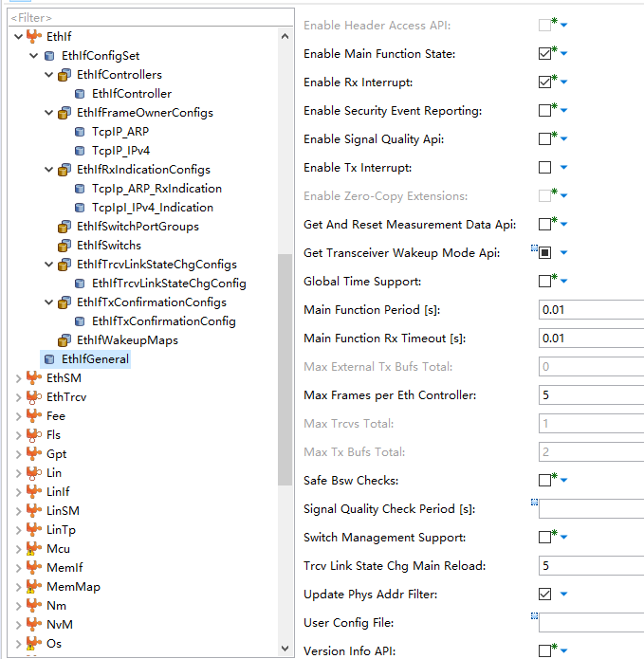Viewport: 644px width, 659px height.
Task: Click the EthIfGeneral container icon
Action: click(x=49, y=359)
